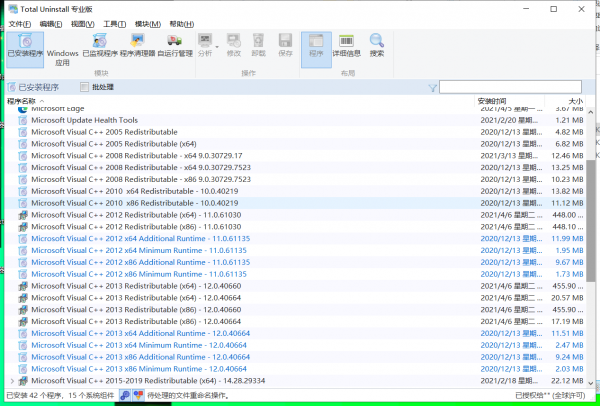The height and width of the screenshot is (406, 600).
Task: Select Visual C++ 2013 x86 Additional Runtime 12.0.40664
Action: (295, 357)
